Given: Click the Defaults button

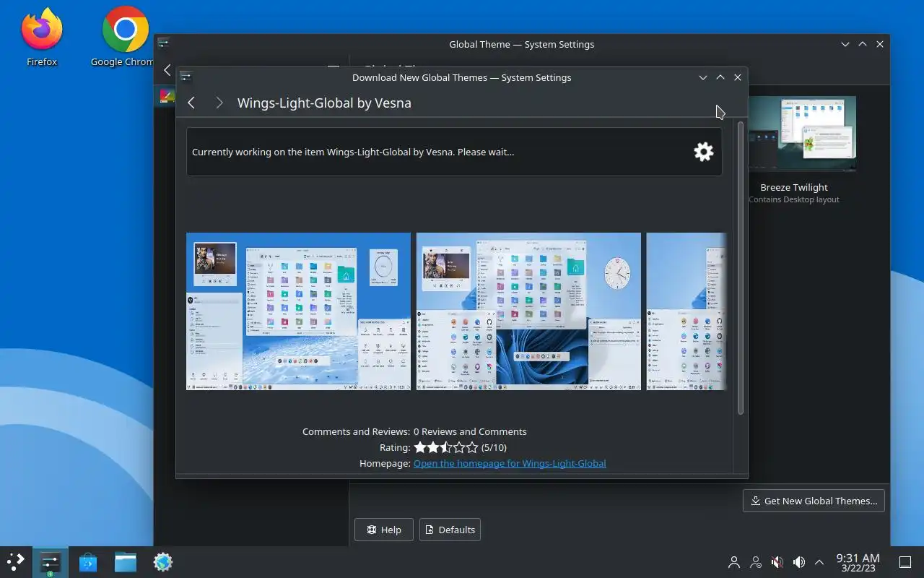Looking at the screenshot, I should pyautogui.click(x=450, y=530).
